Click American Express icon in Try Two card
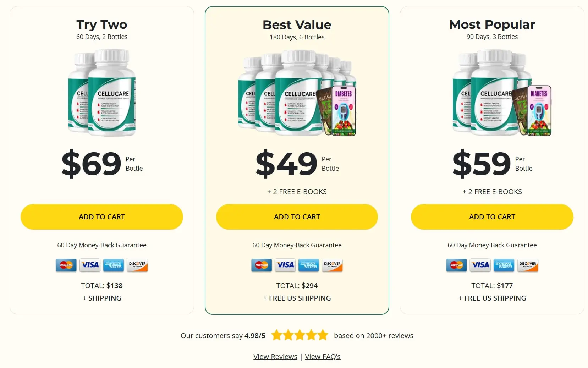The width and height of the screenshot is (588, 368). (114, 265)
